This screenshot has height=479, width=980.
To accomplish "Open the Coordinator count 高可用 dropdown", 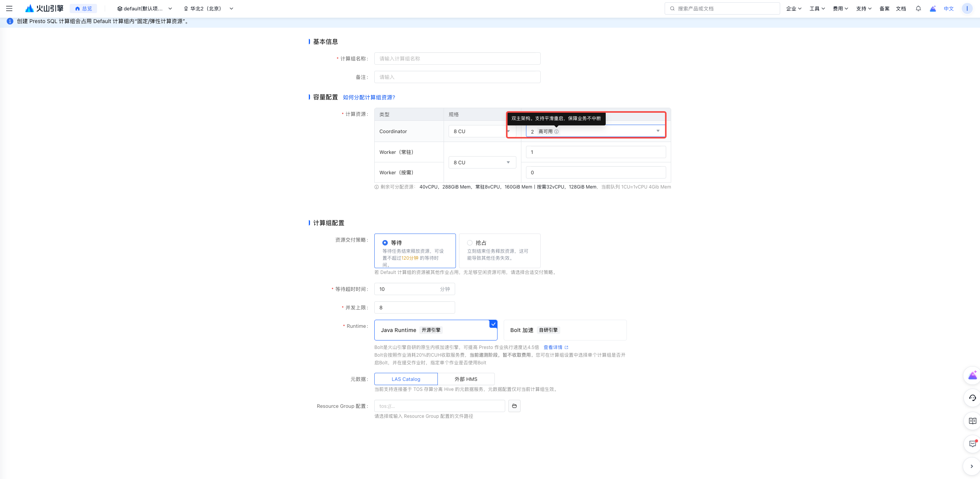I will [596, 131].
